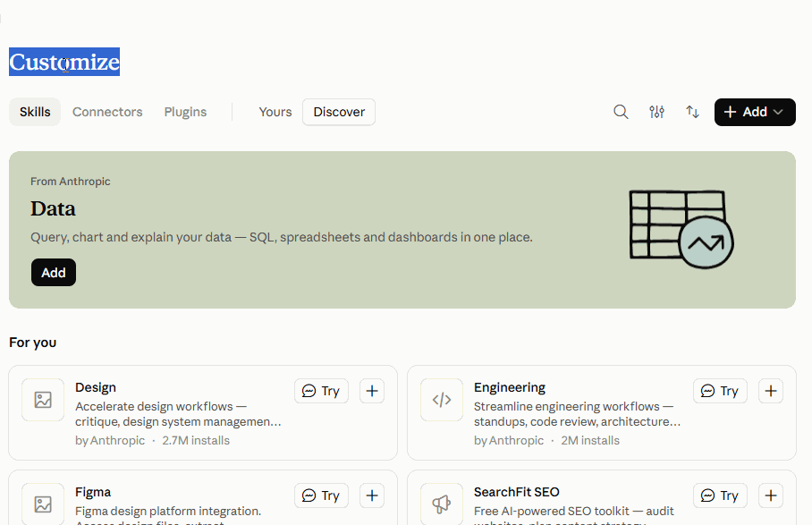Switch to the Skills tab

click(35, 112)
